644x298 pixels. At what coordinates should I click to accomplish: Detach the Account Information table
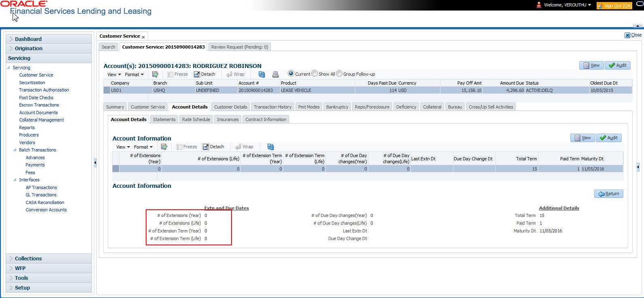(213, 147)
